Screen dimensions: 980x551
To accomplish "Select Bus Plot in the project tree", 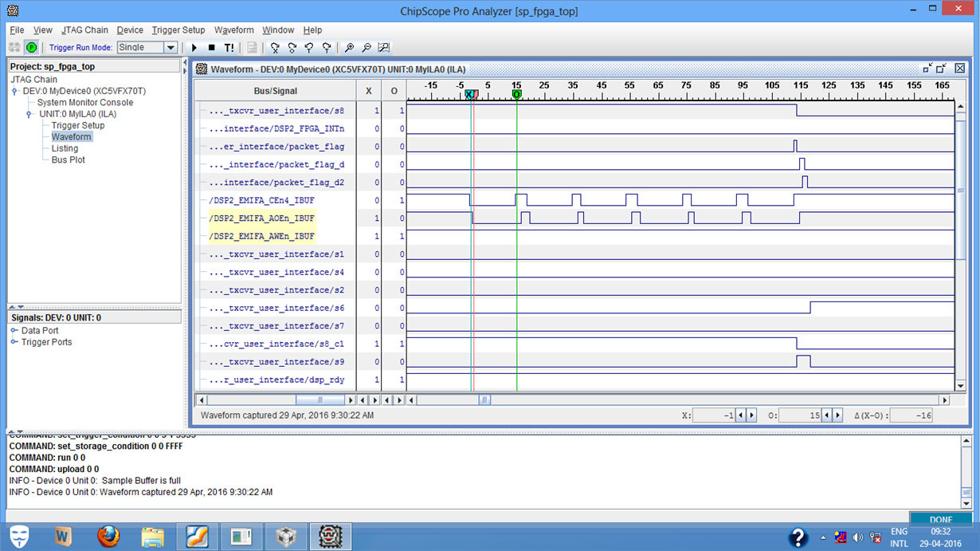I will [x=69, y=160].
